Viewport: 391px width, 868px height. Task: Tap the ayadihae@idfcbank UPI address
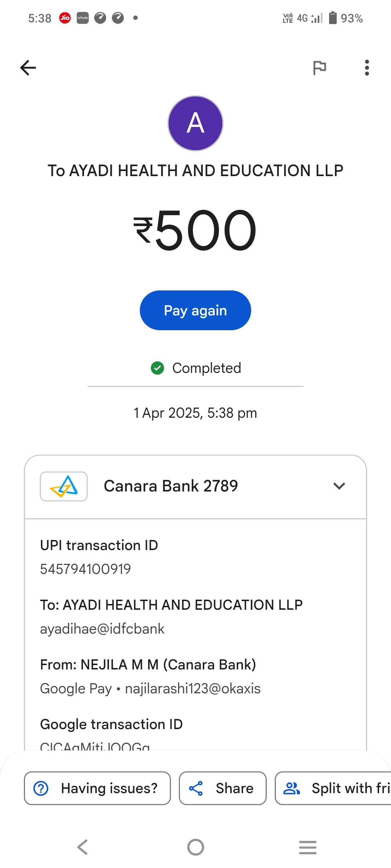coord(102,629)
